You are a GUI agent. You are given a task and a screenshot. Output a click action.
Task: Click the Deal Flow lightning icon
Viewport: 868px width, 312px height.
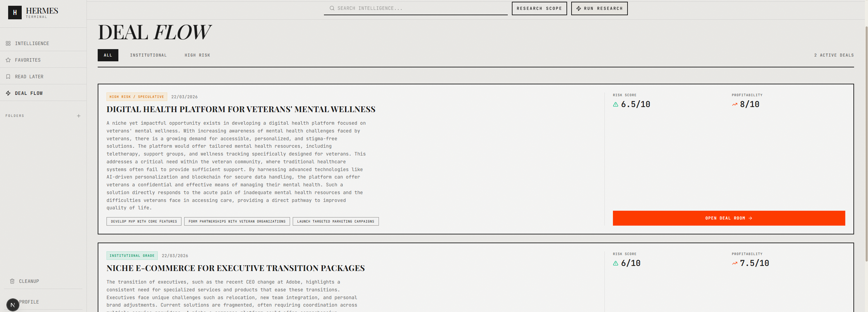click(x=8, y=92)
